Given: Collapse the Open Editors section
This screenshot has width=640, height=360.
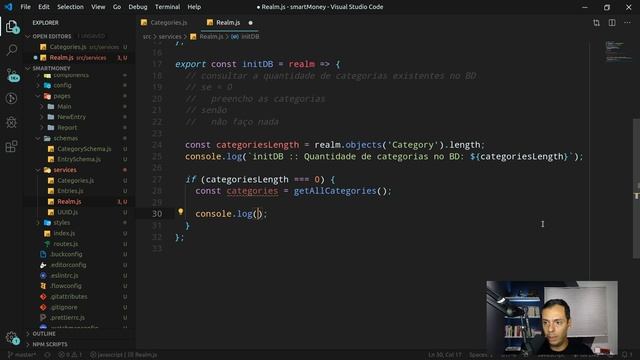Looking at the screenshot, I should click(51, 36).
